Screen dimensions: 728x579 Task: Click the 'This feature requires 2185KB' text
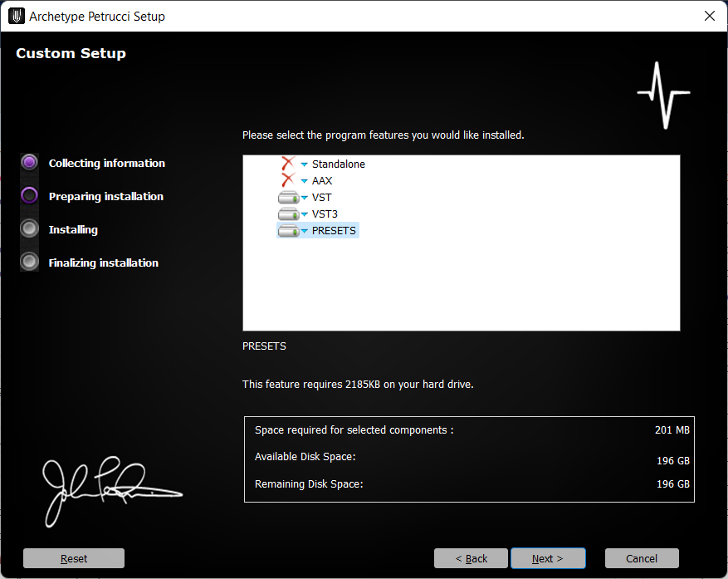pos(358,385)
